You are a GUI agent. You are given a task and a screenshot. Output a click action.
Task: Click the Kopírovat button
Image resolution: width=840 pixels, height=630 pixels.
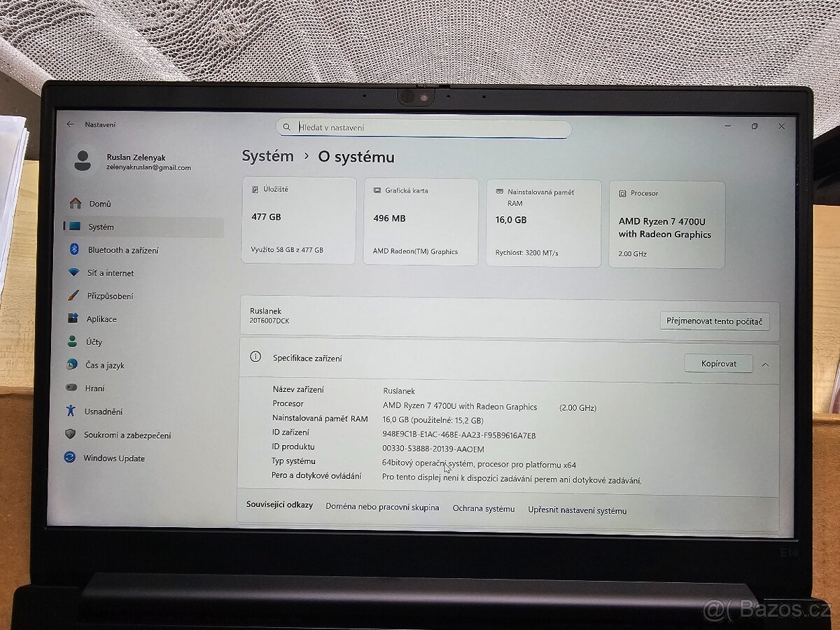(719, 364)
